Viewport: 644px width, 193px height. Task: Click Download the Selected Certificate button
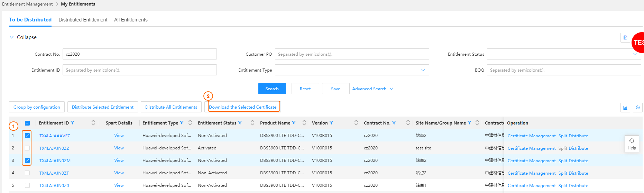click(x=243, y=107)
